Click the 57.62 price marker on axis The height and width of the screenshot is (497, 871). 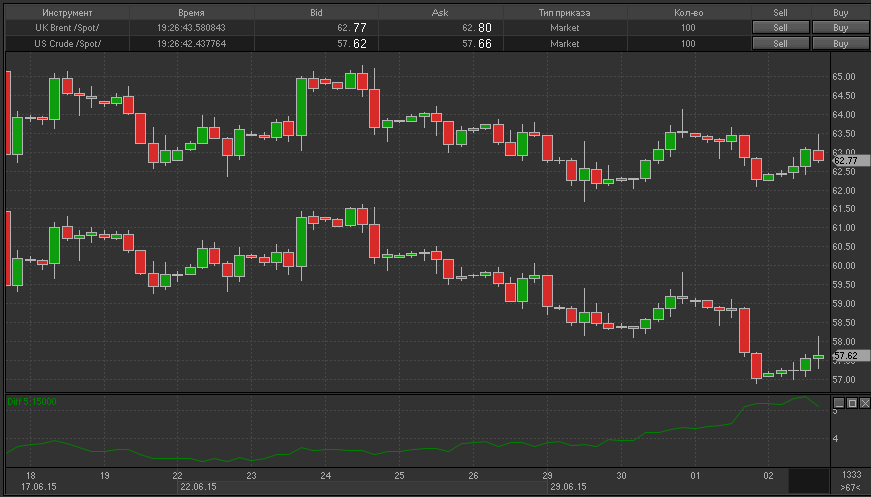pyautogui.click(x=846, y=355)
